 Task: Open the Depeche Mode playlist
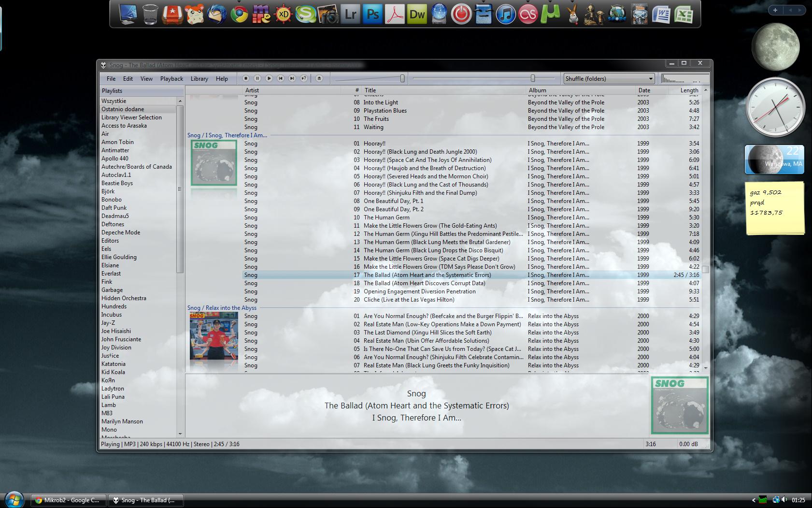pyautogui.click(x=138, y=232)
